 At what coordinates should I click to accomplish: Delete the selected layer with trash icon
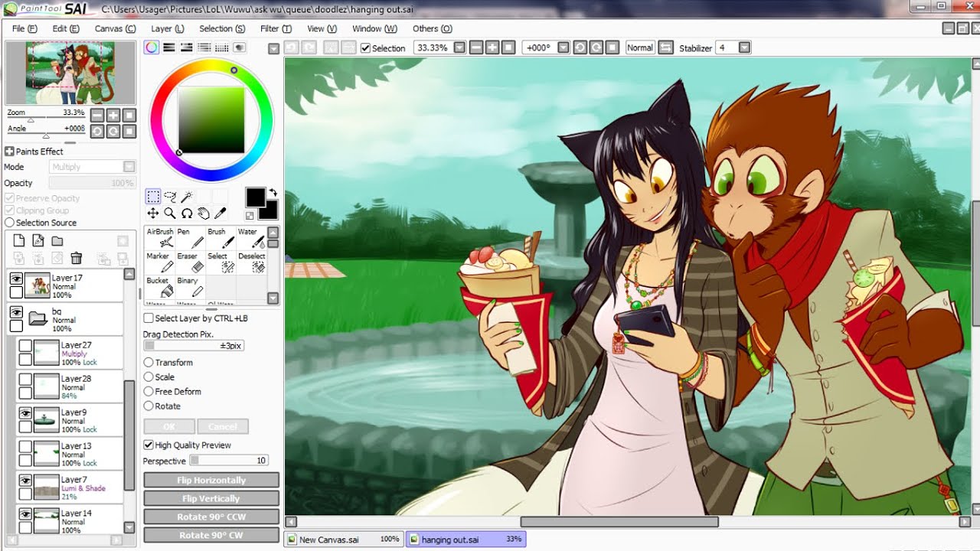(77, 258)
